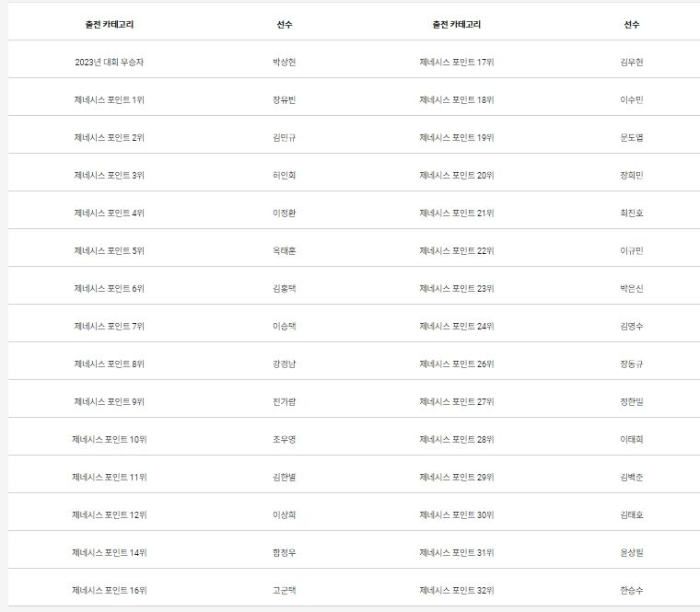Select the '제네시스 포인트 3위' cell

[x=110, y=175]
